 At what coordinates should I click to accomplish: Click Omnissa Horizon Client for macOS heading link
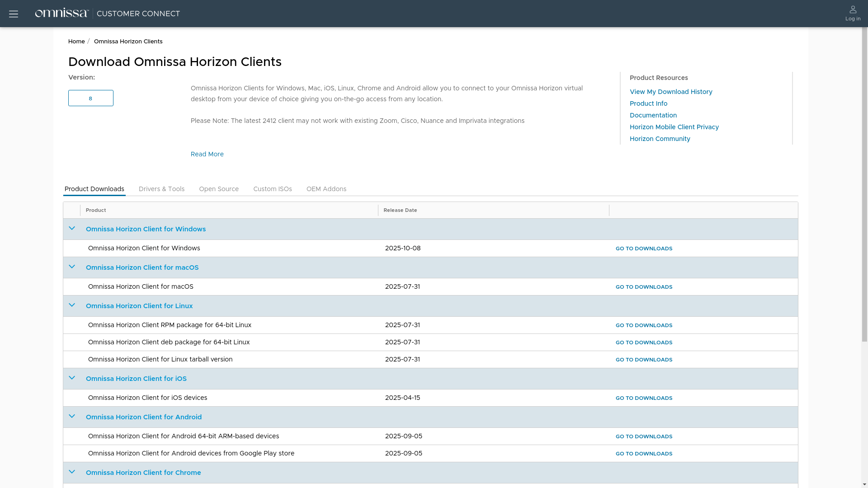(x=142, y=267)
